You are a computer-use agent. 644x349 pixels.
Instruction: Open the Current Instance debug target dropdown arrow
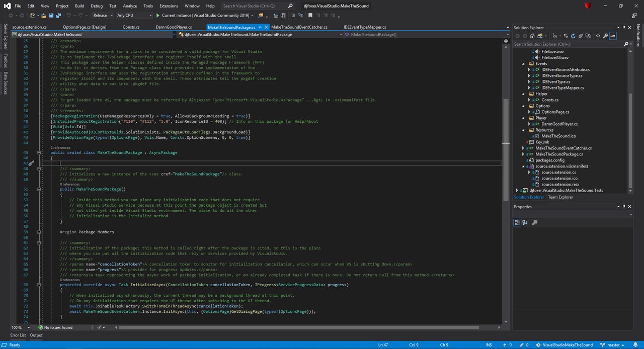coord(252,15)
